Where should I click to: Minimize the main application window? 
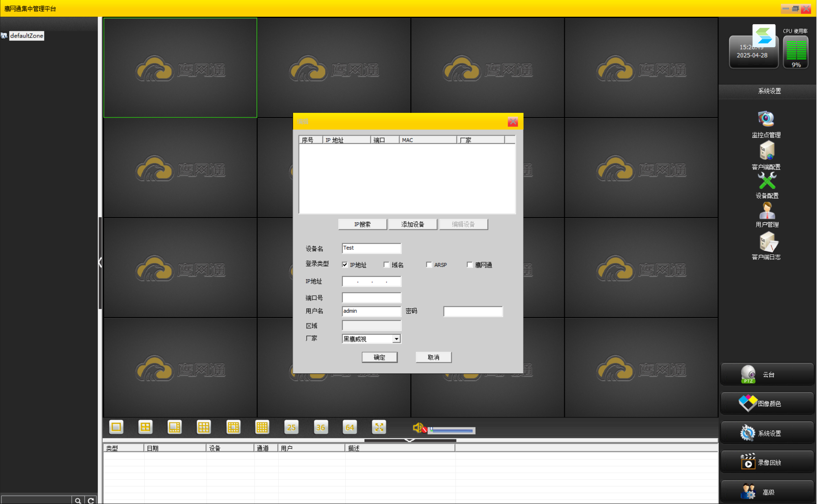[x=786, y=9]
